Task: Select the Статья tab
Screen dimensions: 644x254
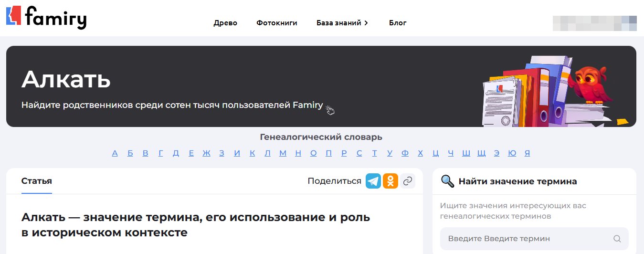Action: click(37, 181)
